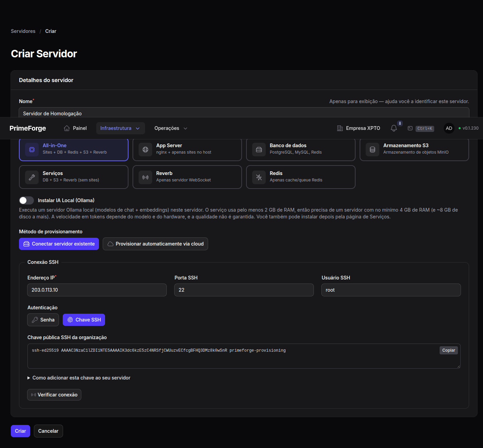Go to Servidores breadcrumb

point(23,31)
